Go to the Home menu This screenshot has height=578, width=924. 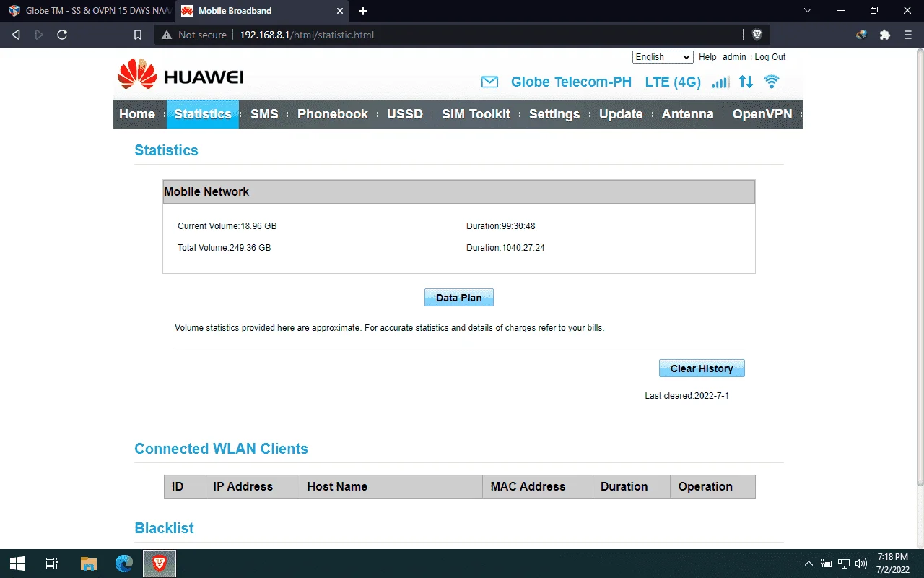coord(137,114)
